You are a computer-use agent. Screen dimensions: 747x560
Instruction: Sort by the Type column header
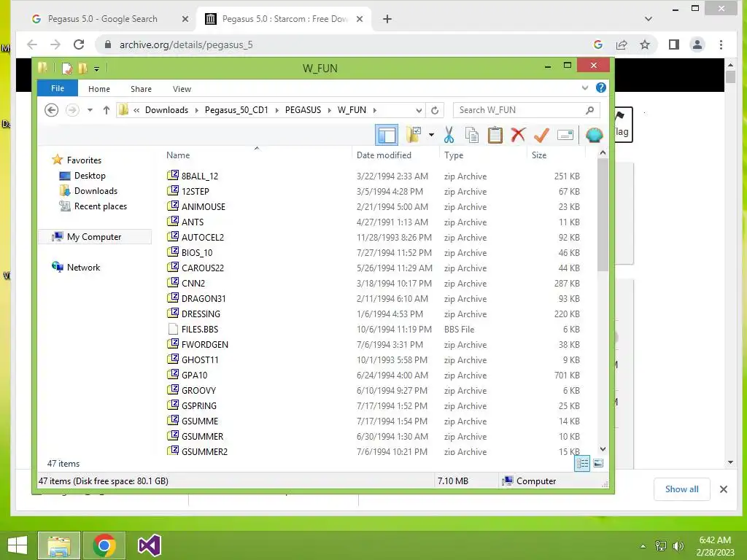tap(454, 155)
